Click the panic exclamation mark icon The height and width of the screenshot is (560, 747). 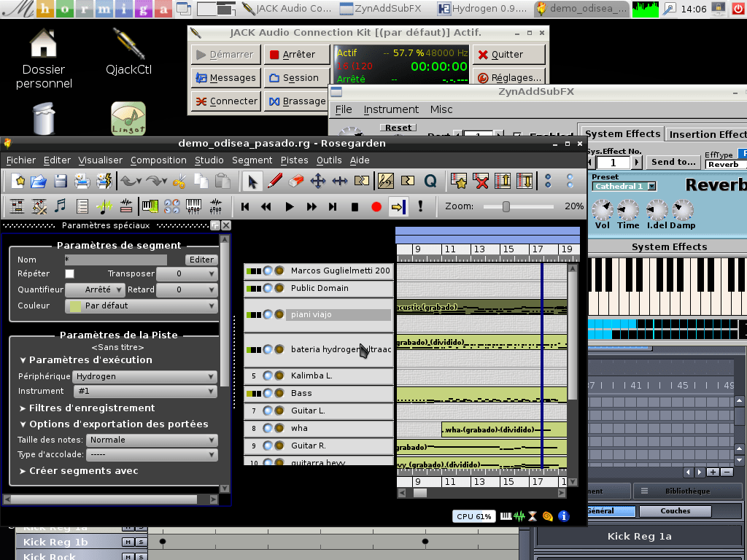click(x=421, y=206)
